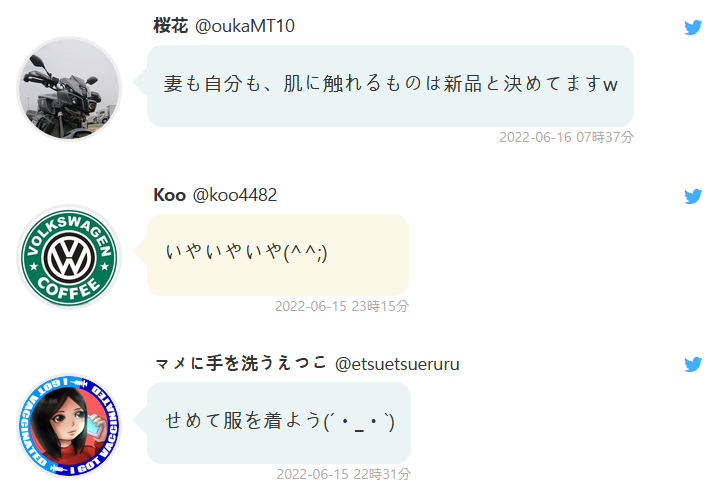
Task: Open the timestamp 2022-06-15 23時15分
Action: (342, 306)
